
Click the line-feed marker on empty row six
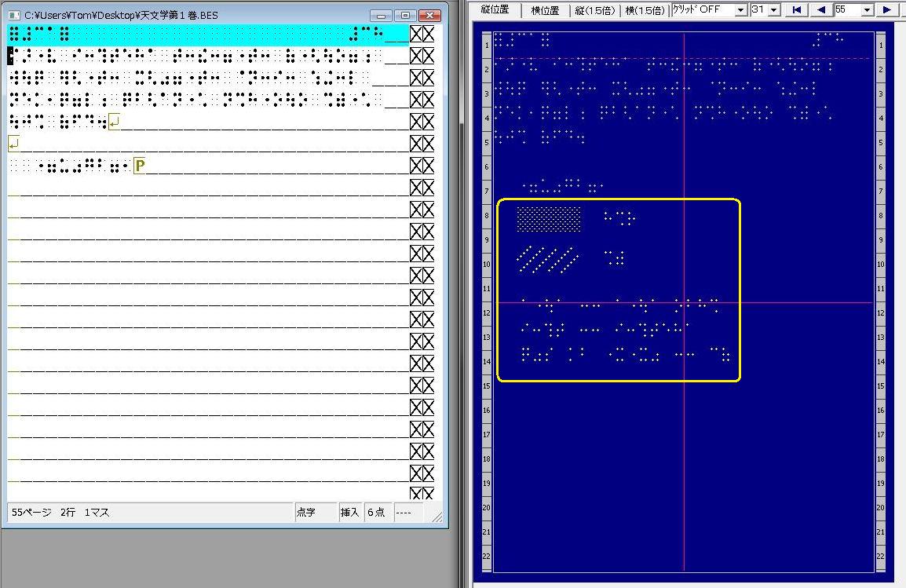13,144
